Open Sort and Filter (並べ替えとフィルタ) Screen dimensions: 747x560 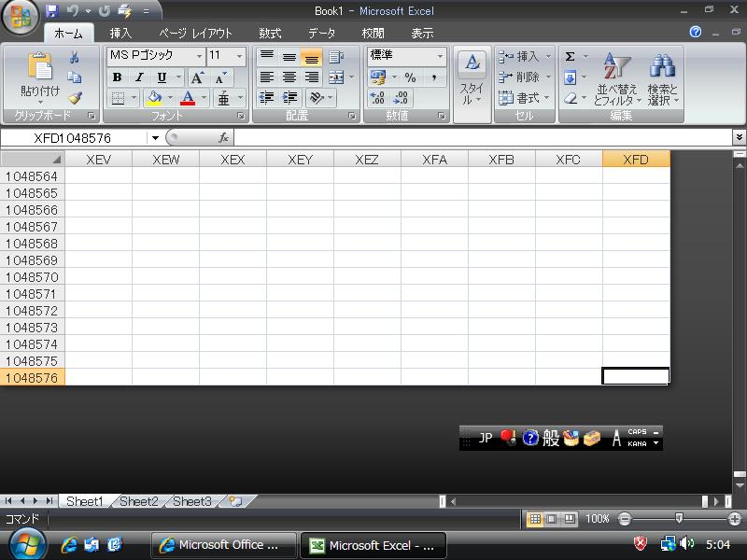(617, 79)
